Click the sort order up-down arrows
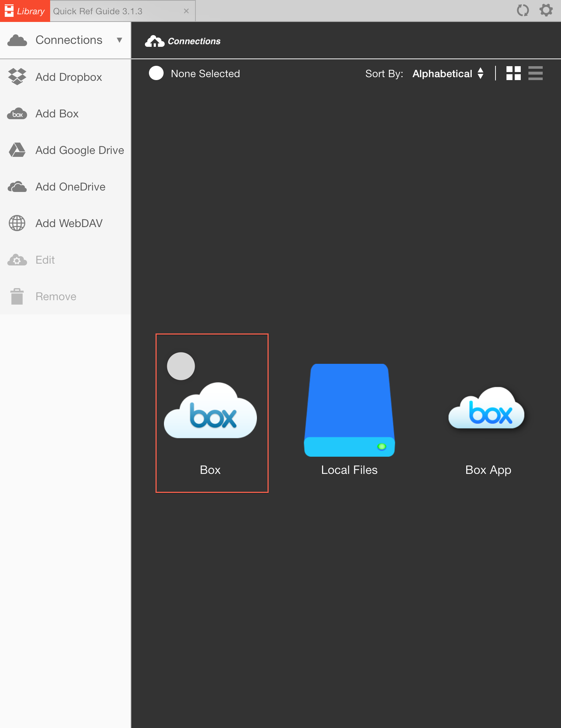Viewport: 561px width, 728px height. coord(480,73)
